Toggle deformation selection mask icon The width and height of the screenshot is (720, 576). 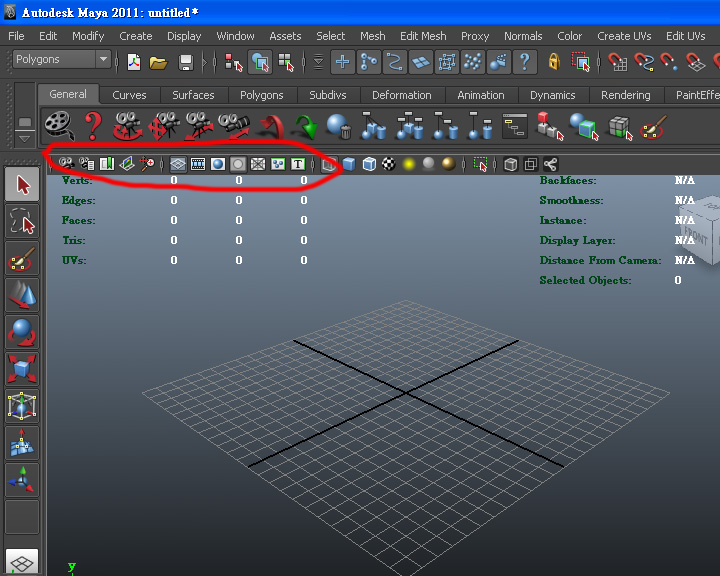447,62
